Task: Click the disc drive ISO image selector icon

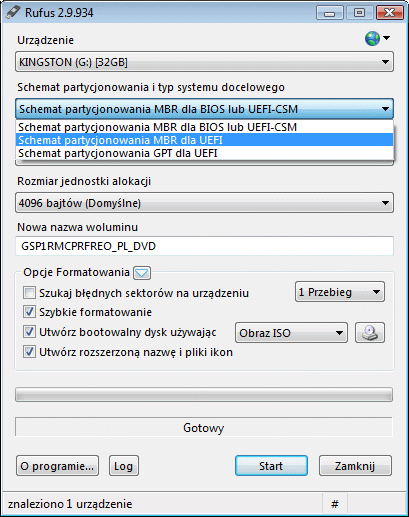Action: coord(370,333)
